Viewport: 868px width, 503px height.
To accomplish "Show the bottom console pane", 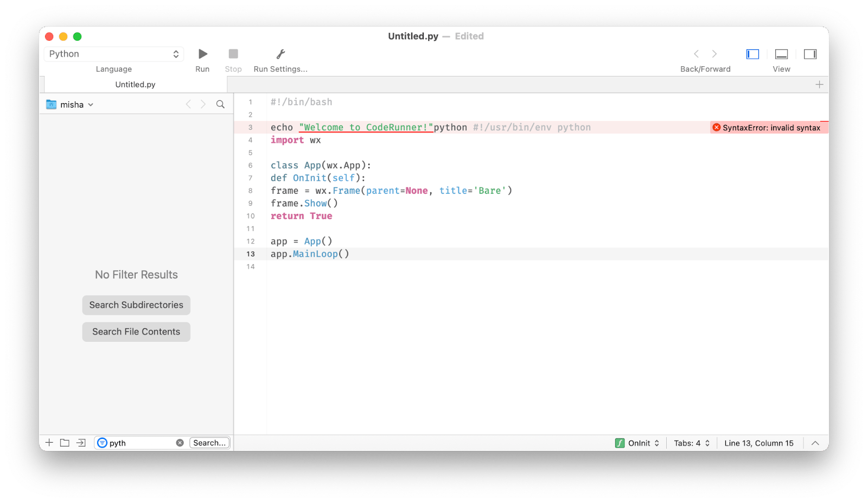I will [x=781, y=54].
